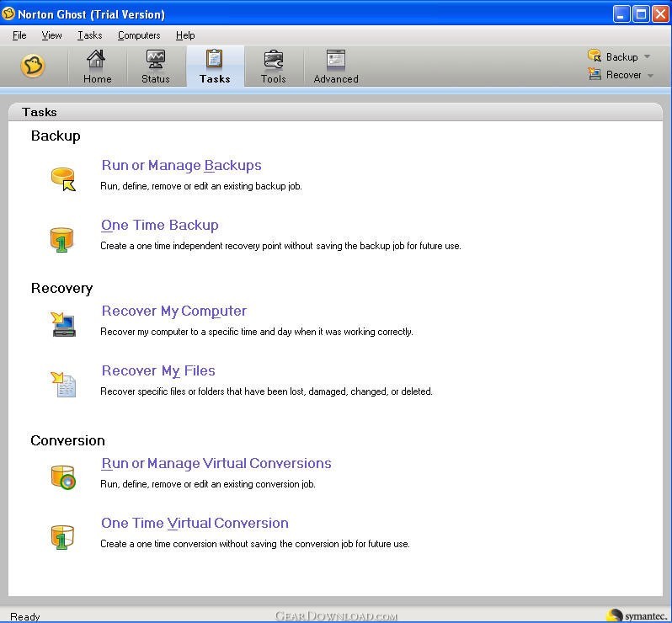Maximize the Norton Ghost window
Viewport: 672px width, 623px height.
641,13
